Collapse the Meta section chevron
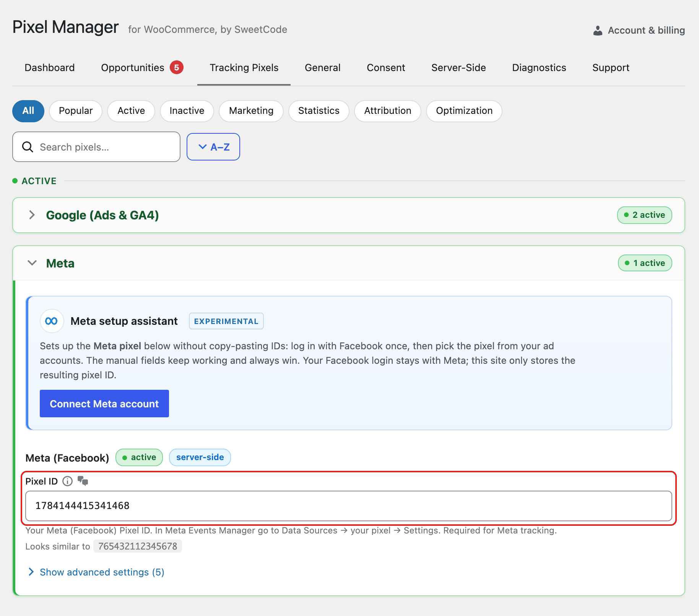Viewport: 699px width, 616px height. (x=32, y=263)
